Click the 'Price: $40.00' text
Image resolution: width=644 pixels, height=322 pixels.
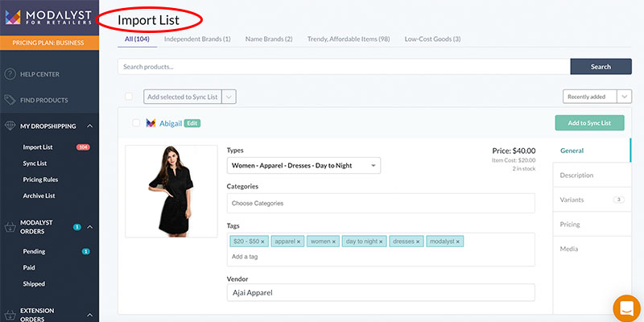[x=514, y=151]
